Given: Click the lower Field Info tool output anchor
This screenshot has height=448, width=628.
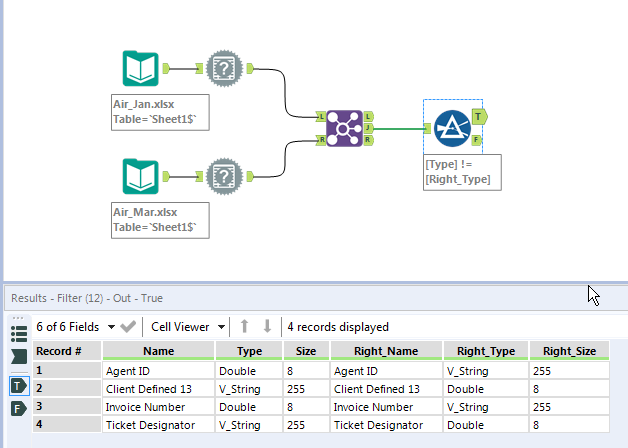Looking at the screenshot, I should [x=250, y=177].
